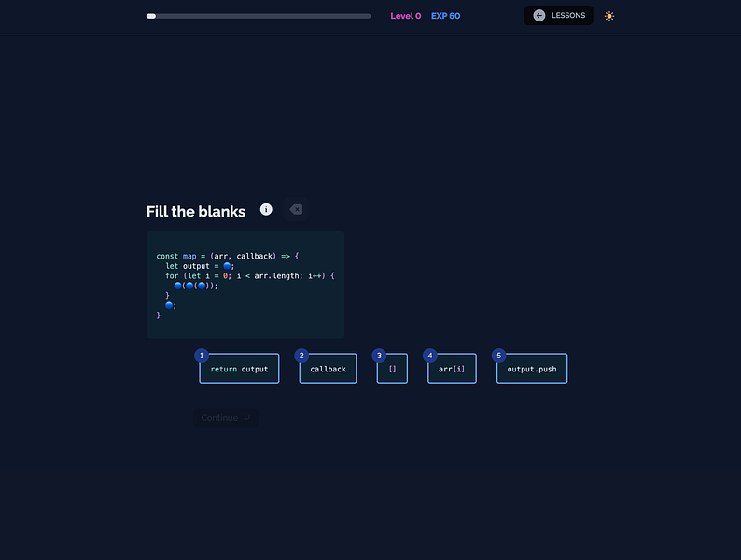Viewport: 741px width, 560px height.
Task: Click the blank before the final semicolon
Action: click(x=169, y=305)
